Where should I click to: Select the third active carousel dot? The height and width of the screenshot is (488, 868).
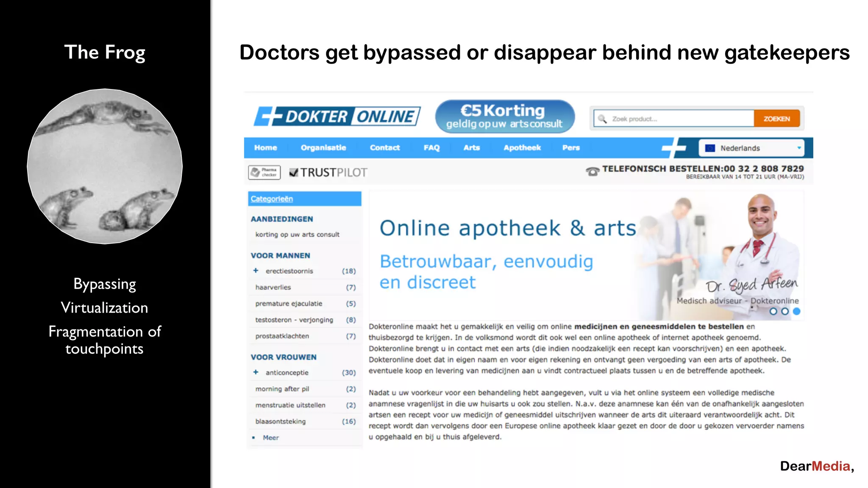click(x=797, y=311)
